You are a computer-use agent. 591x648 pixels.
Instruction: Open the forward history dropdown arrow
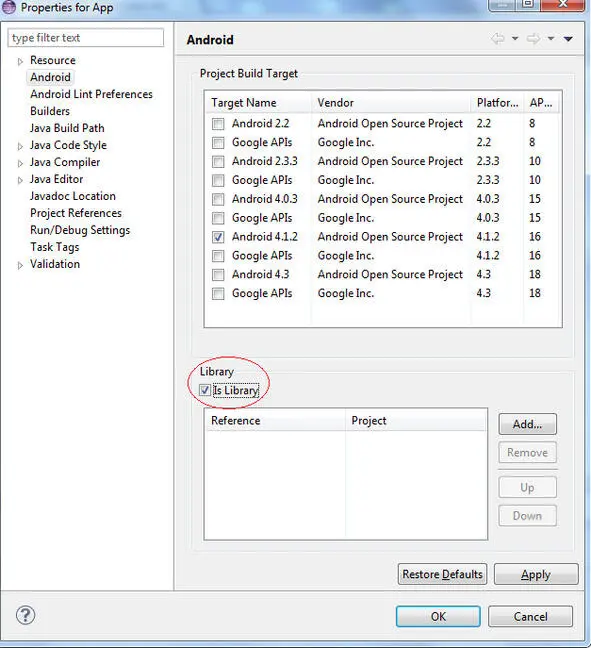coord(551,38)
